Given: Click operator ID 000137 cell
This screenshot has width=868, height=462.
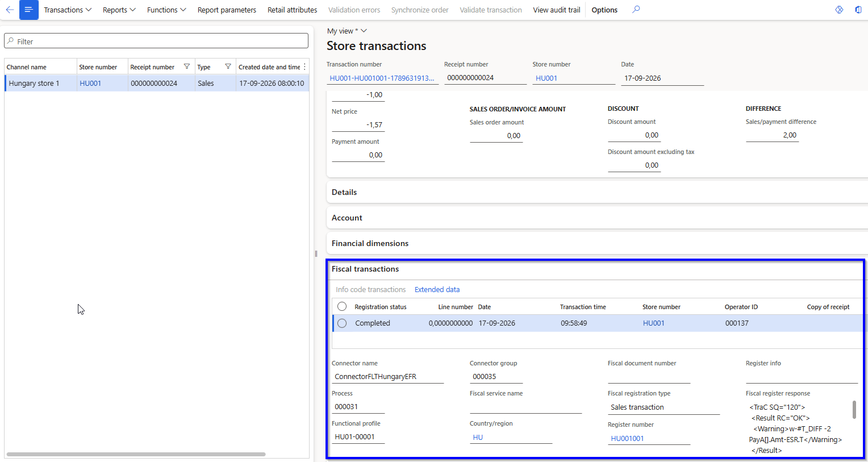Looking at the screenshot, I should pyautogui.click(x=737, y=323).
